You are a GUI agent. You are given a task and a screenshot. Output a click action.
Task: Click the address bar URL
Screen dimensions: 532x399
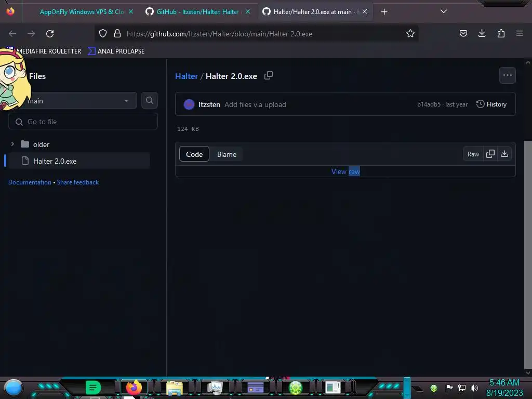coord(219,34)
